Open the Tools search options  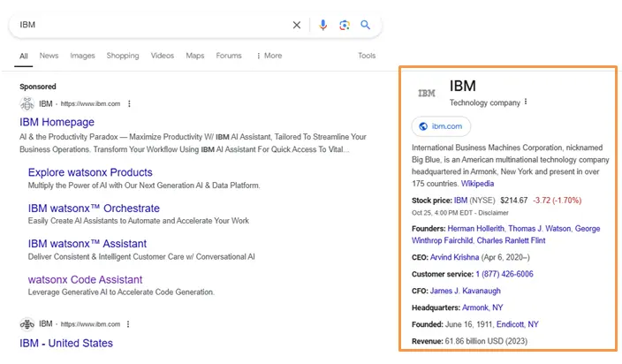(366, 56)
